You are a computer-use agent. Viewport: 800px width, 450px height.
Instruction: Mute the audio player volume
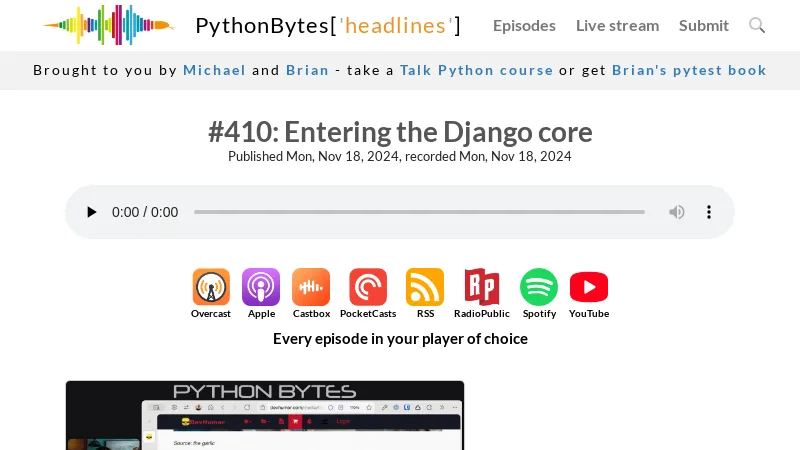tap(677, 212)
